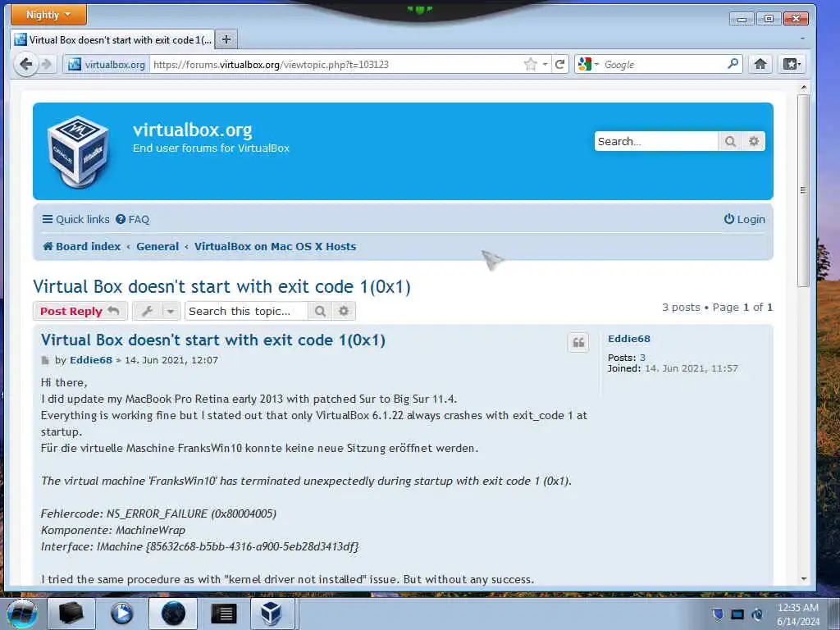The height and width of the screenshot is (630, 840).
Task: Click the virtualbox.org site identity button
Action: coord(107,64)
